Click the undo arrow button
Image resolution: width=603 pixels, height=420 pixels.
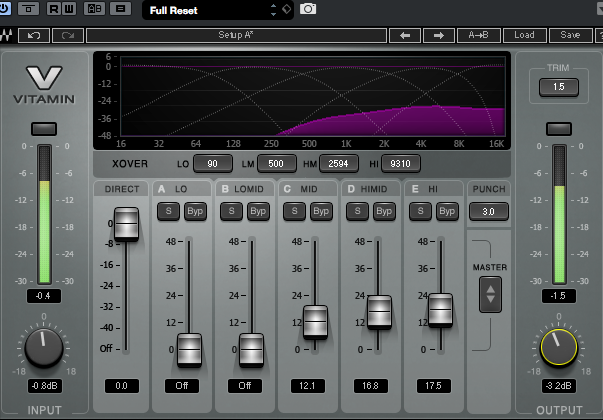(34, 35)
